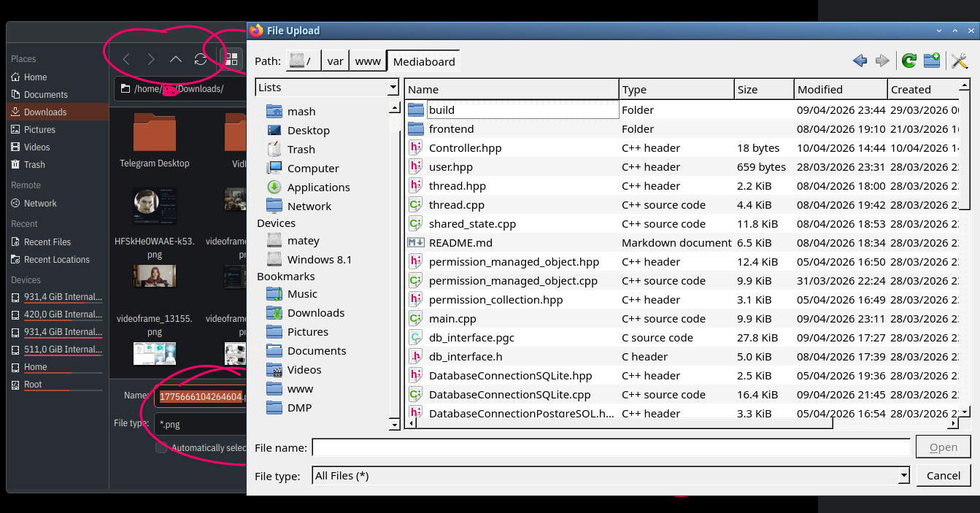Sort files by the Name column header
Screen dimensions: 980x513
(x=512, y=89)
